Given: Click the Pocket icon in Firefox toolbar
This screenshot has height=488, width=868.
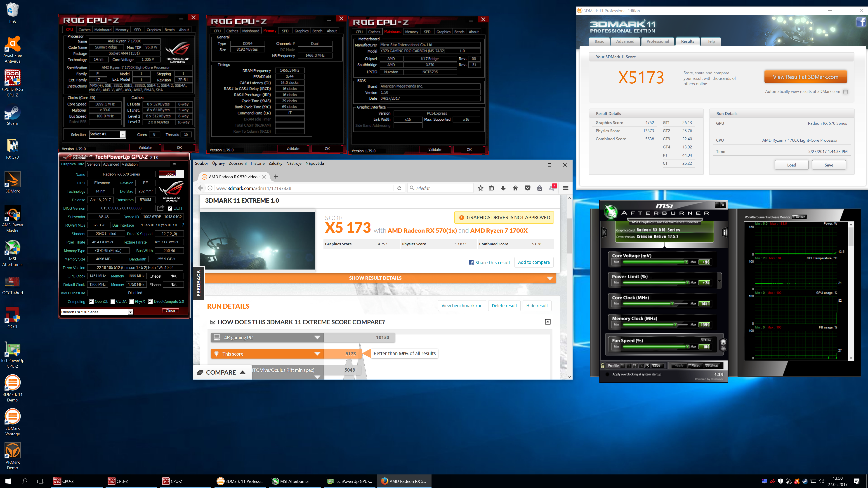Looking at the screenshot, I should pos(527,188).
